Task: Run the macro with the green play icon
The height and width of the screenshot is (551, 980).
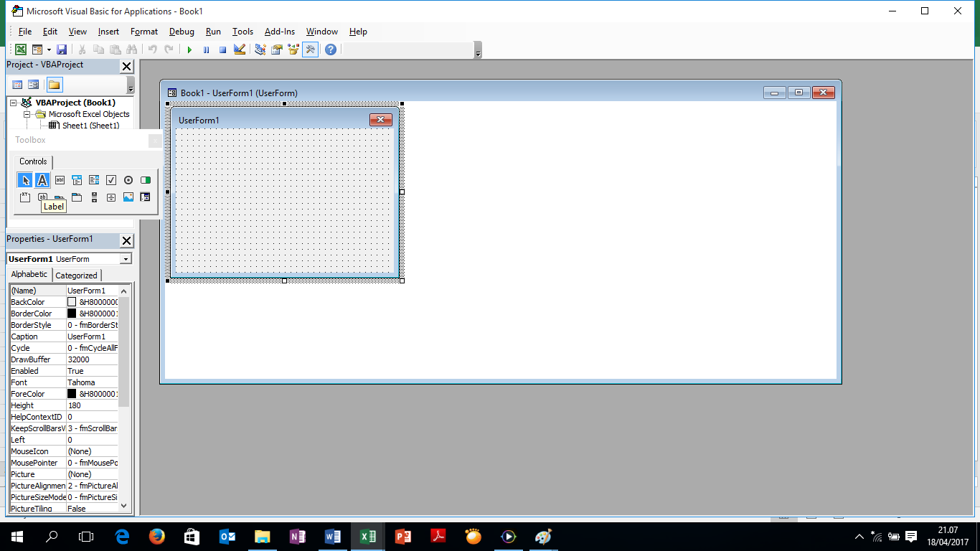Action: [189, 50]
